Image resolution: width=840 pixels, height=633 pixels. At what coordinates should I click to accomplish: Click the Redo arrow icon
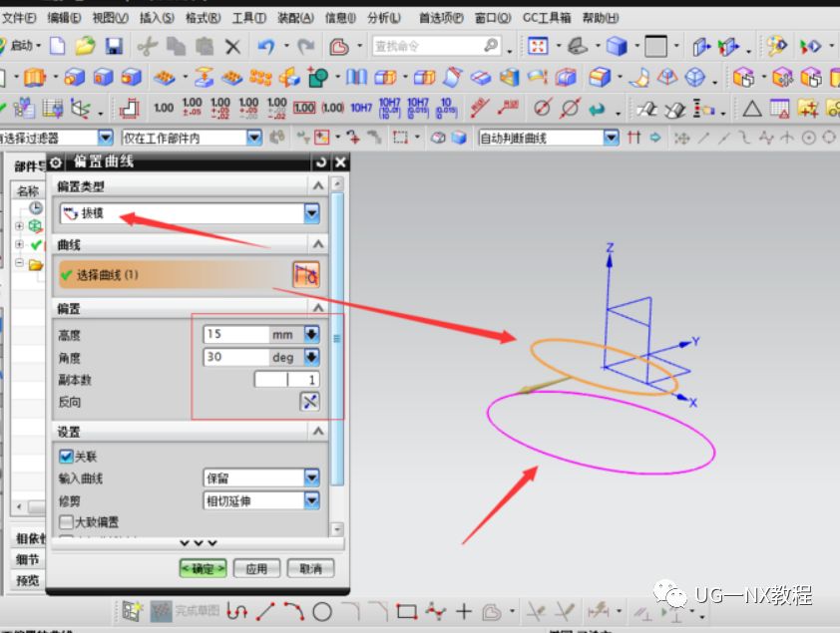coord(306,47)
